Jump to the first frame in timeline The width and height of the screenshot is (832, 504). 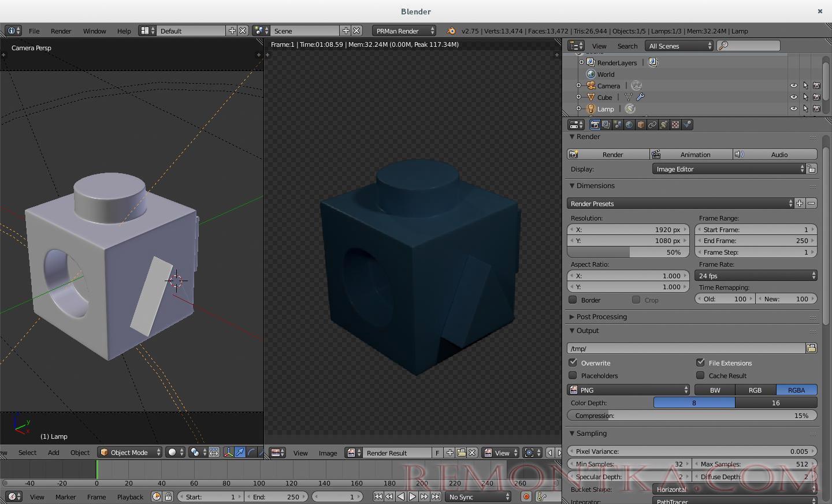[378, 496]
